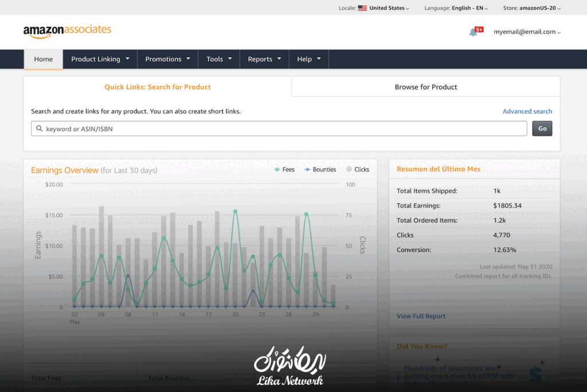Viewport: 587px width, 392px height.
Task: Open View Full Report
Action: 421,316
